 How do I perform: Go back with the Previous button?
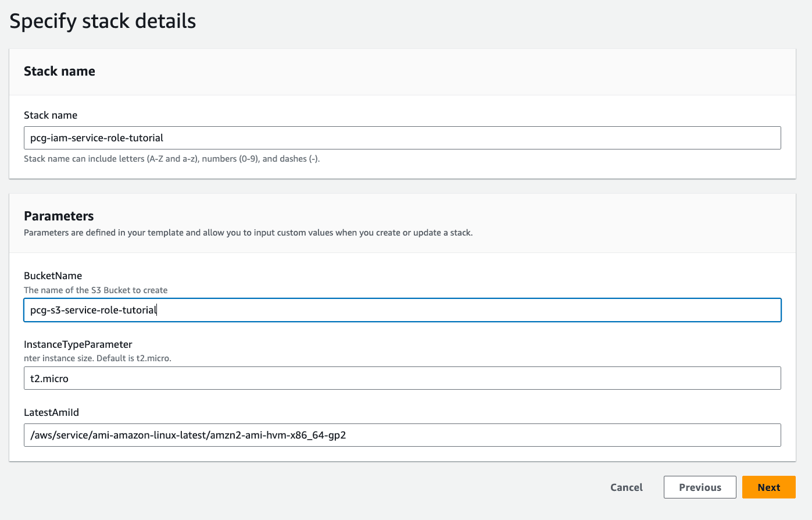[x=699, y=487]
